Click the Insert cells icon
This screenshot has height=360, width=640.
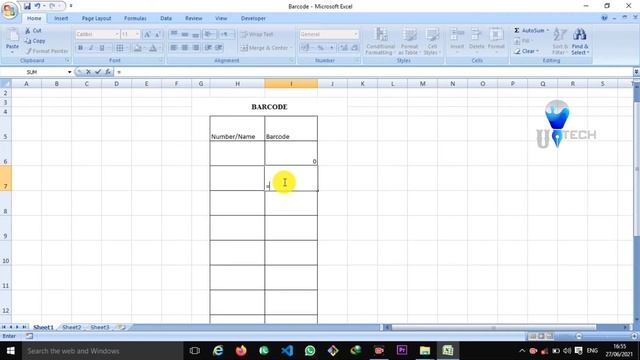(457, 35)
